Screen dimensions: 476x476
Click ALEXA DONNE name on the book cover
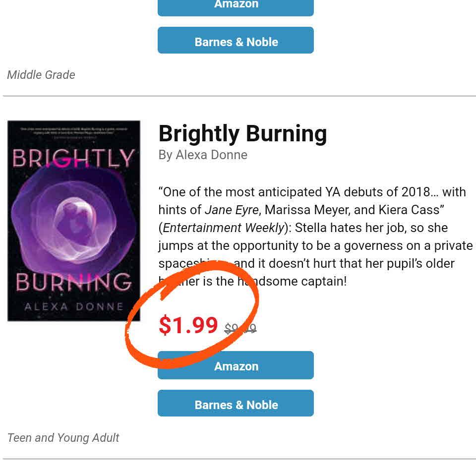[x=74, y=306]
